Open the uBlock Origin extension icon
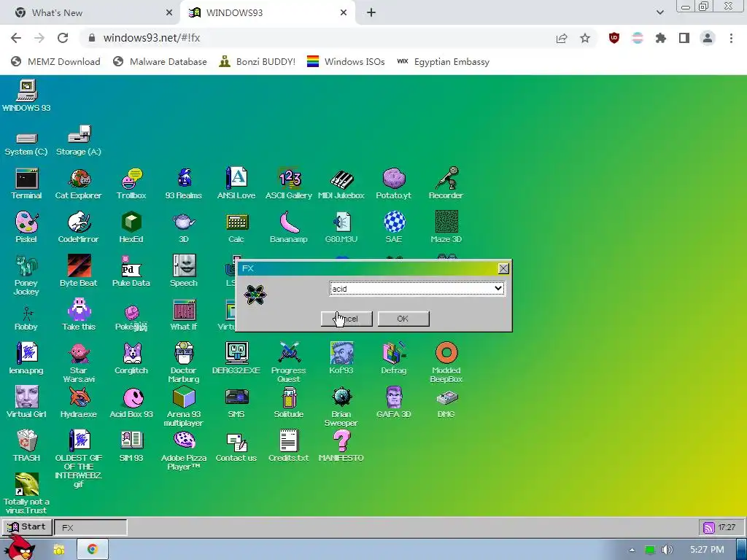 (614, 38)
